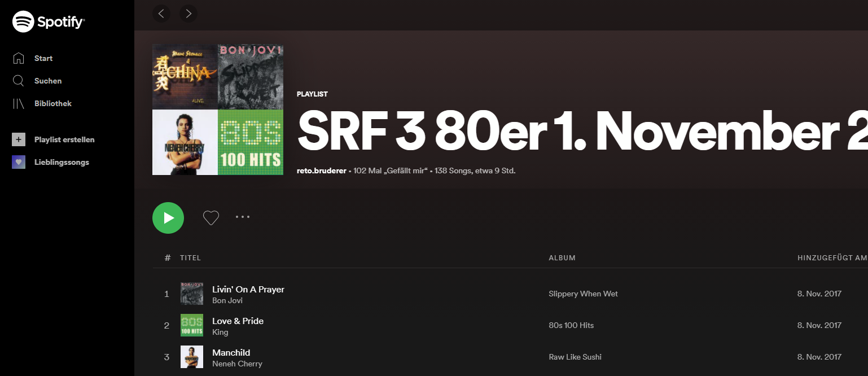This screenshot has height=376, width=868.
Task: Select the song Livin' On A Prayer
Action: tap(248, 289)
